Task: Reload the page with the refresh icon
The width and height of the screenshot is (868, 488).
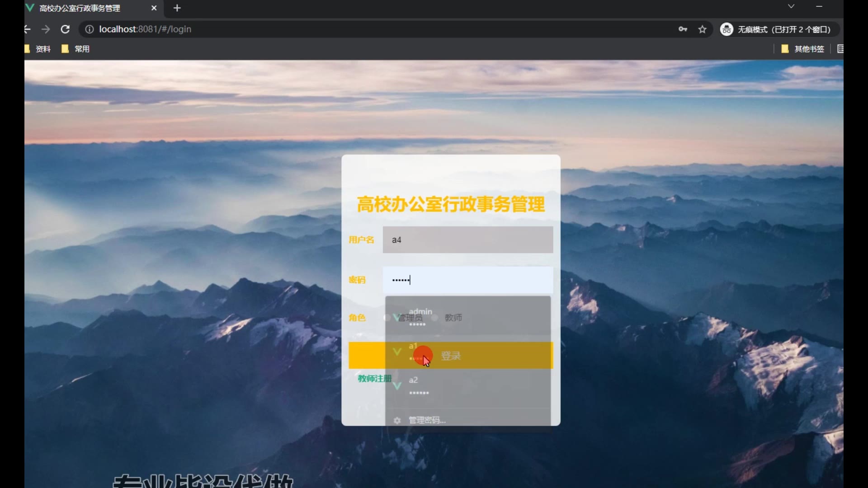Action: pos(65,29)
